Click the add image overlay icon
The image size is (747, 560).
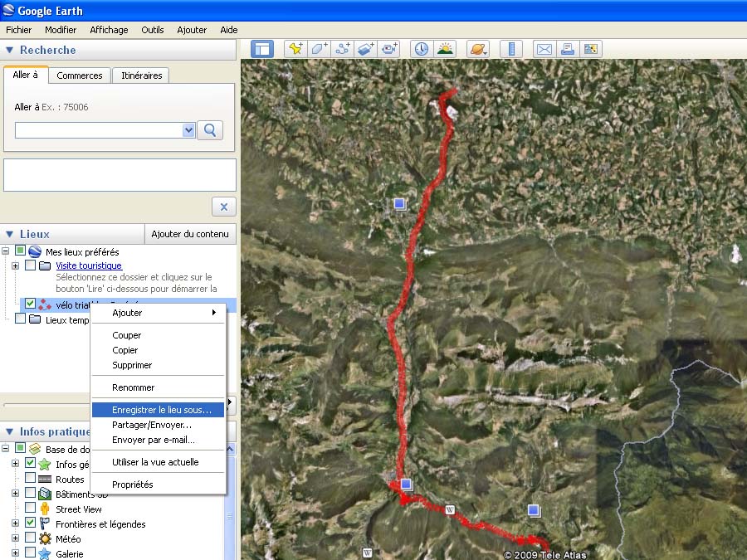coord(366,49)
